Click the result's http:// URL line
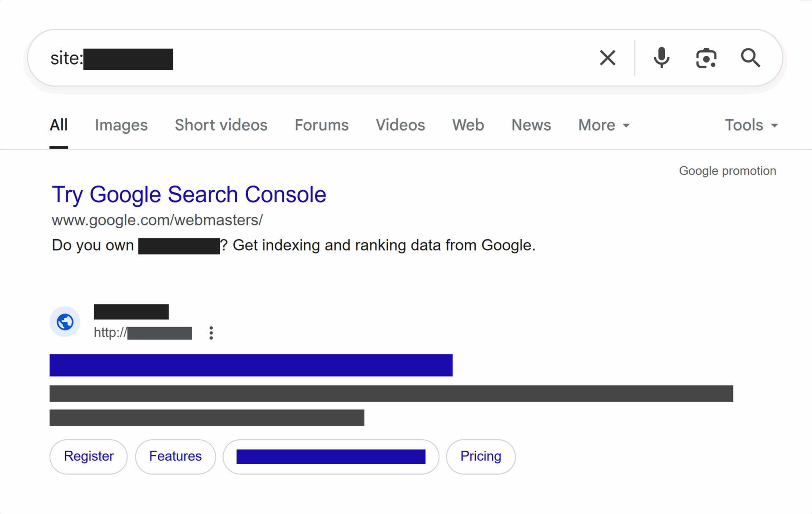 click(143, 333)
